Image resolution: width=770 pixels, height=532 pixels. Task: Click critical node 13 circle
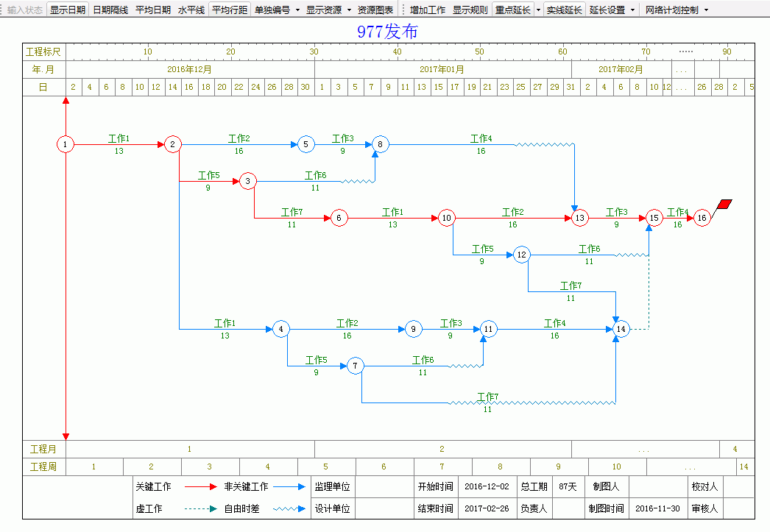pos(580,218)
